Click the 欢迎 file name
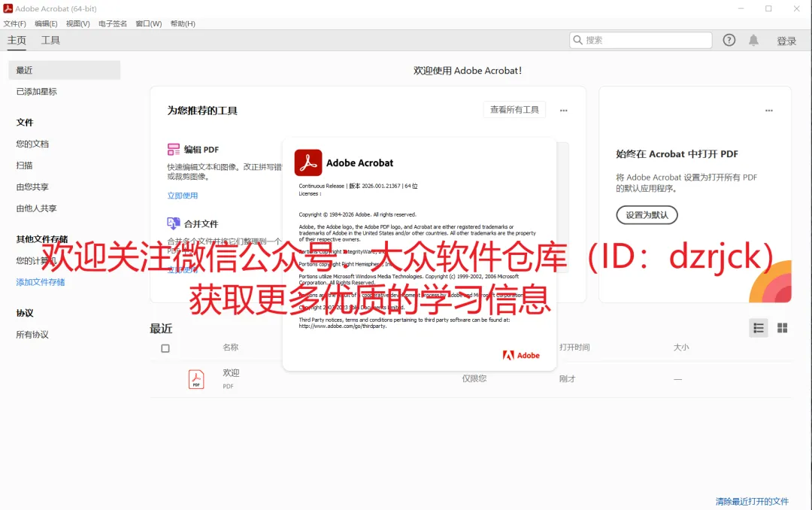The image size is (812, 510). [x=231, y=372]
